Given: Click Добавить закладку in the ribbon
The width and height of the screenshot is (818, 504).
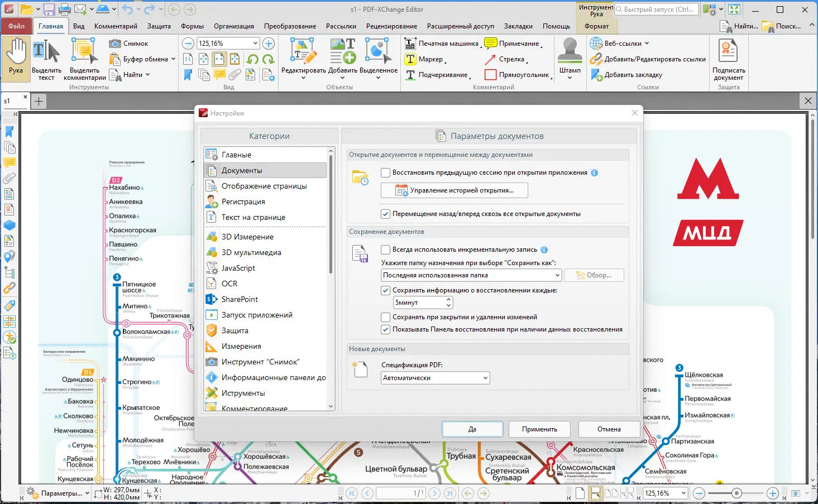Looking at the screenshot, I should pyautogui.click(x=626, y=75).
